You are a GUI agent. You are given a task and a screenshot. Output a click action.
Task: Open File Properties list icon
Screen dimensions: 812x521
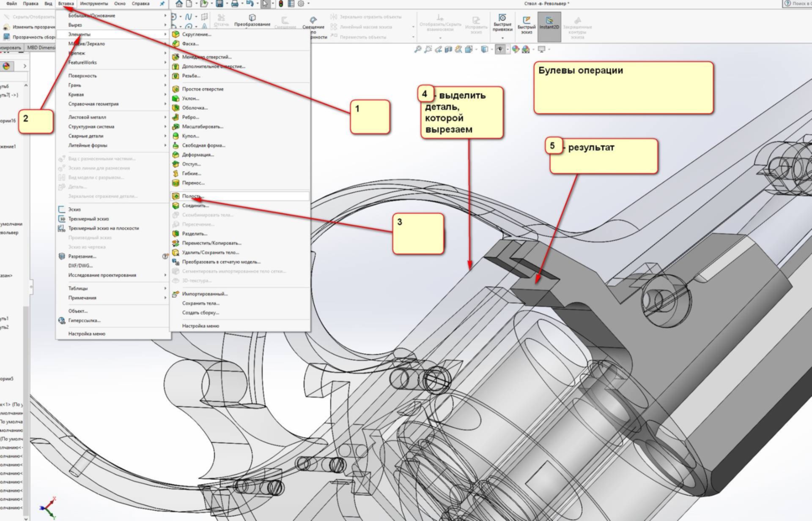[291, 4]
